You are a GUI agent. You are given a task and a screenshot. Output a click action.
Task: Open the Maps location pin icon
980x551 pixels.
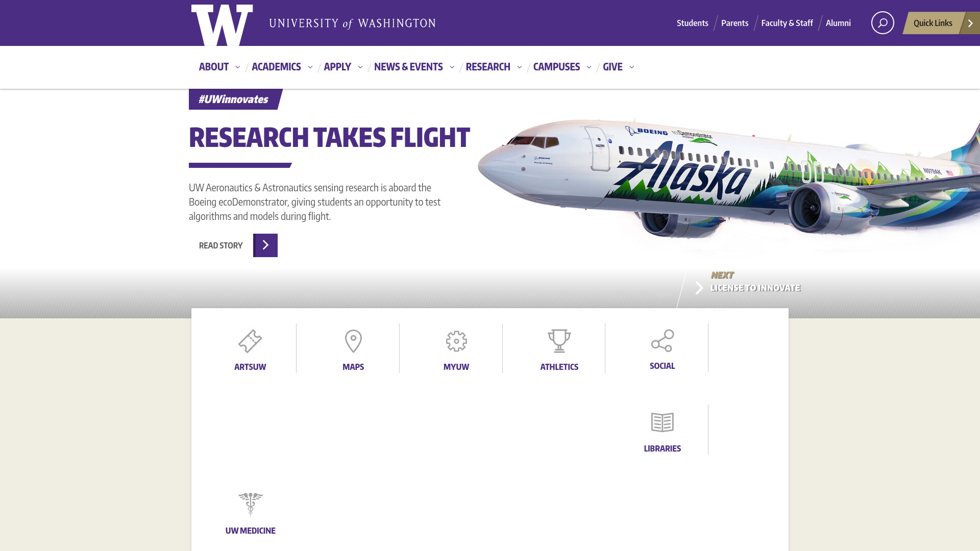tap(353, 341)
